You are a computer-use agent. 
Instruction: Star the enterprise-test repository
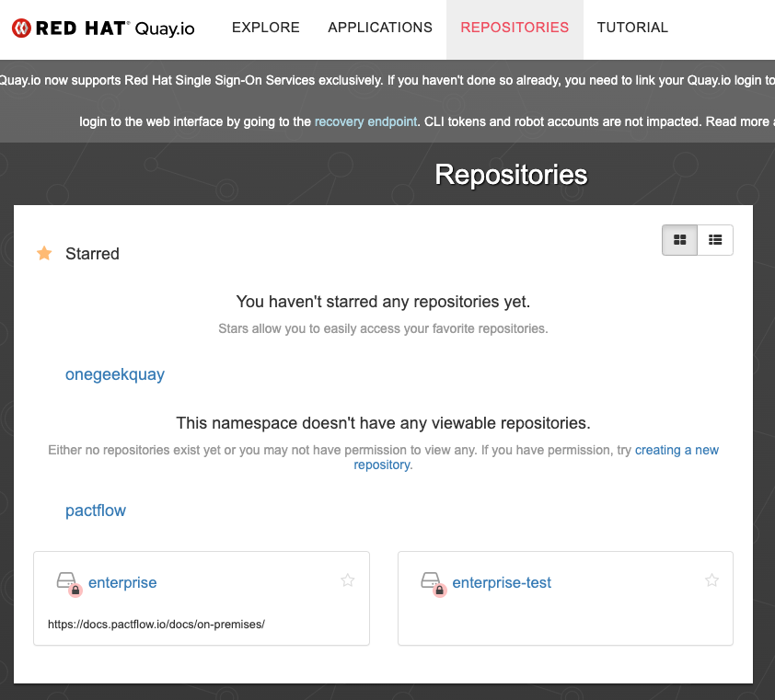[711, 580]
